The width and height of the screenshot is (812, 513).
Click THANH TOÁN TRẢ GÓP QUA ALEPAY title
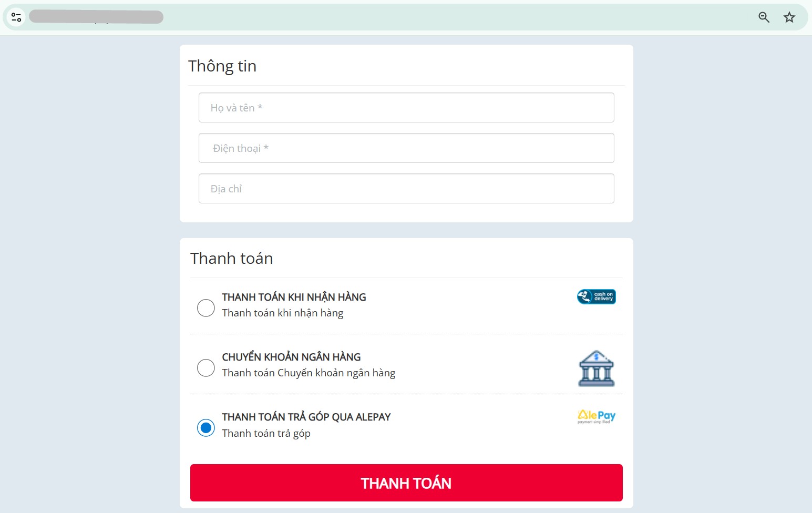point(306,417)
